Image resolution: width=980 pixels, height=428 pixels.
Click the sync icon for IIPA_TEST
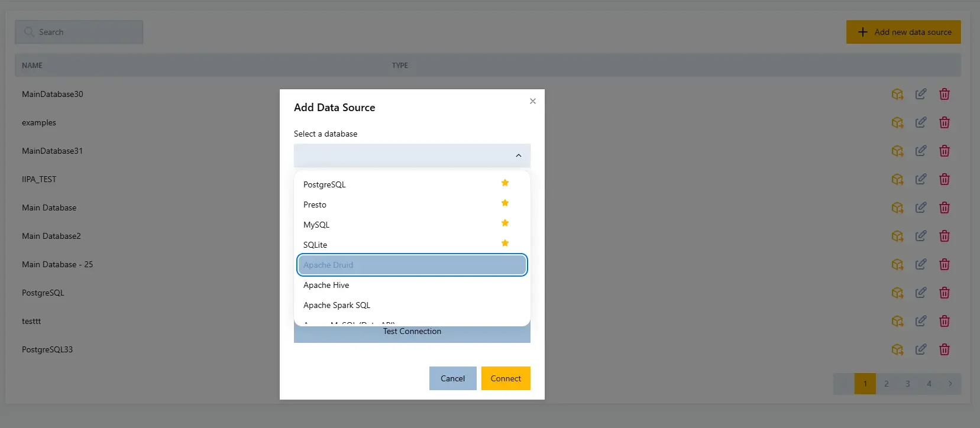tap(897, 179)
